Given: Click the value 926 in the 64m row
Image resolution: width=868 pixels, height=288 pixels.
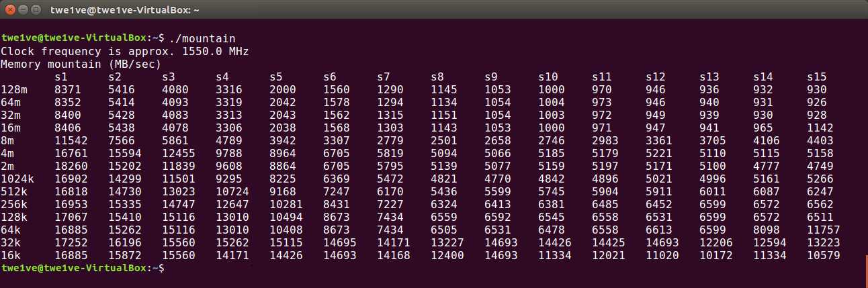Looking at the screenshot, I should click(x=817, y=102).
